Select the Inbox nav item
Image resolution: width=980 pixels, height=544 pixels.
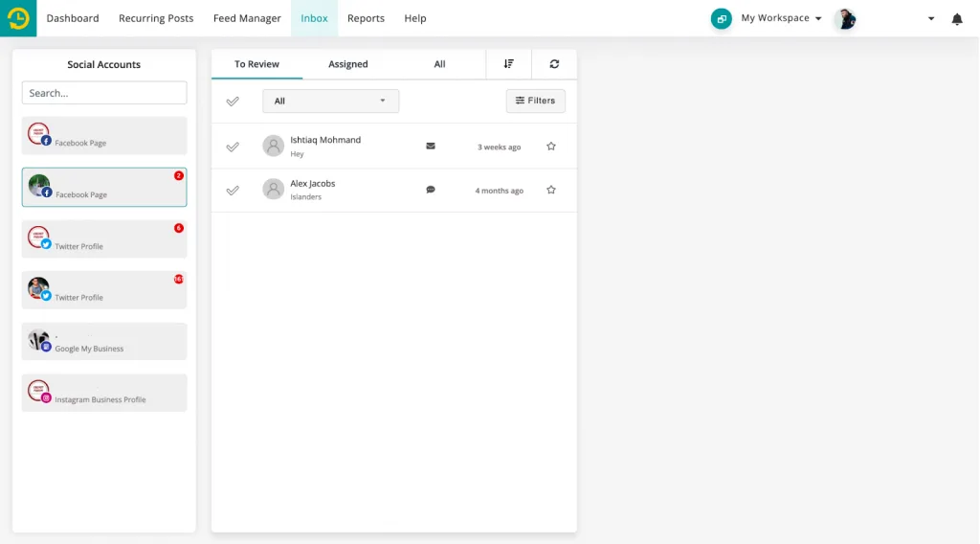coord(314,18)
